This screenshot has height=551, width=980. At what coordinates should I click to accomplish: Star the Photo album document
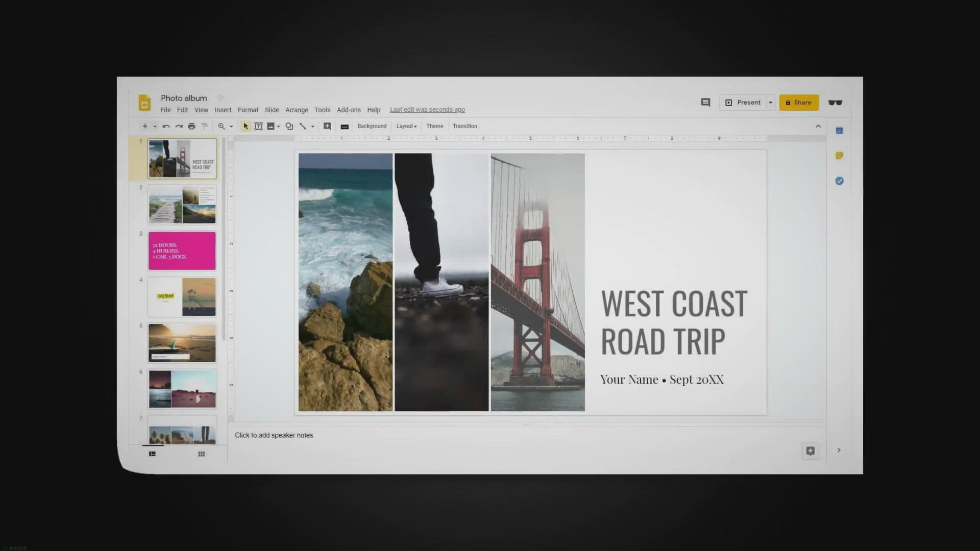220,98
